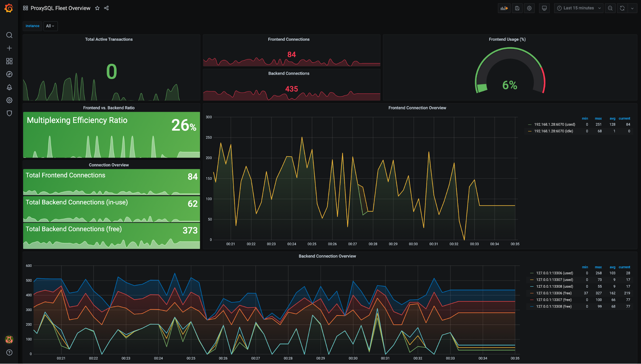Toggle 127.0.0.1:13307 (free) legend series
Image resolution: width=641 pixels, height=364 pixels.
pyautogui.click(x=554, y=300)
